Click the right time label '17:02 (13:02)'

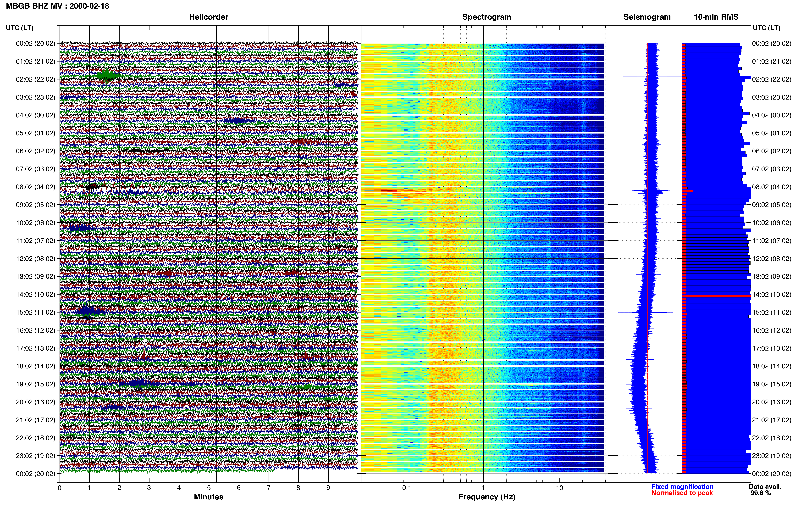point(772,348)
